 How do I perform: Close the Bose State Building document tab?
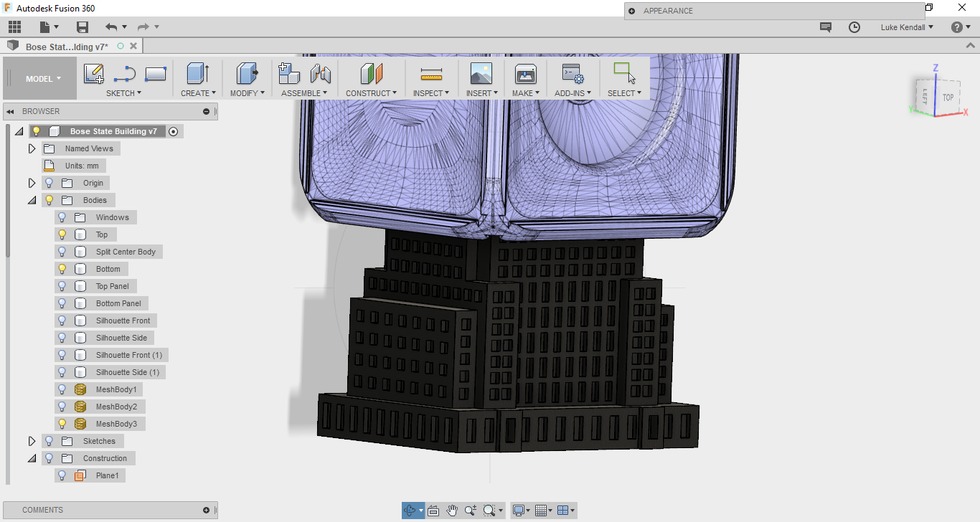(132, 46)
